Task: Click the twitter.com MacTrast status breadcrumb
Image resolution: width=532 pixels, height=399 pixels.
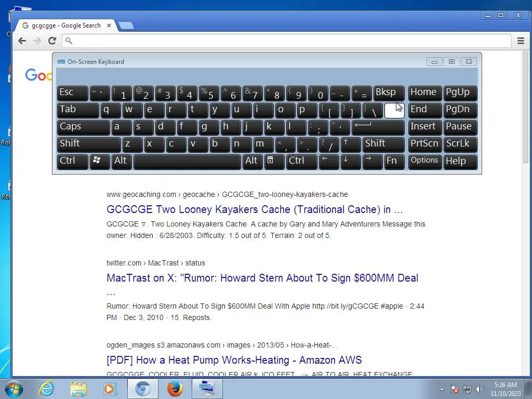Action: (x=156, y=263)
